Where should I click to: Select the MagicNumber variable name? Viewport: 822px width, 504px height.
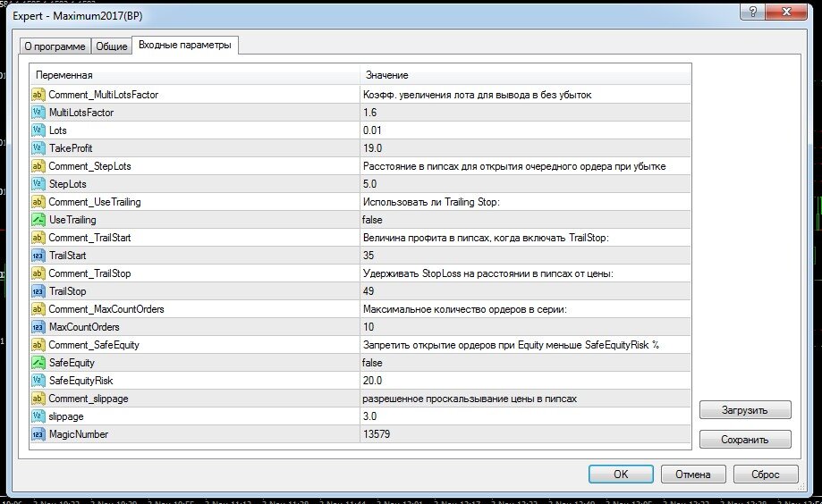(x=79, y=434)
